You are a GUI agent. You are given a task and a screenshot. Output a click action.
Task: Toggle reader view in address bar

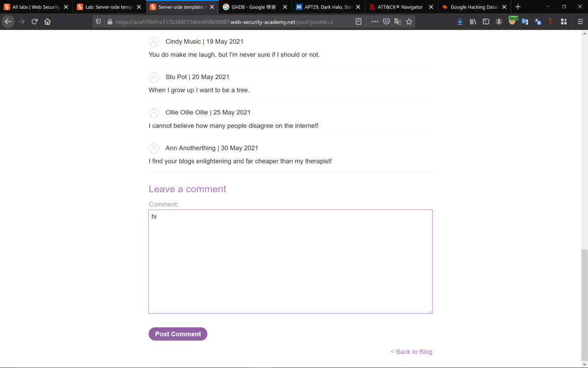(359, 22)
